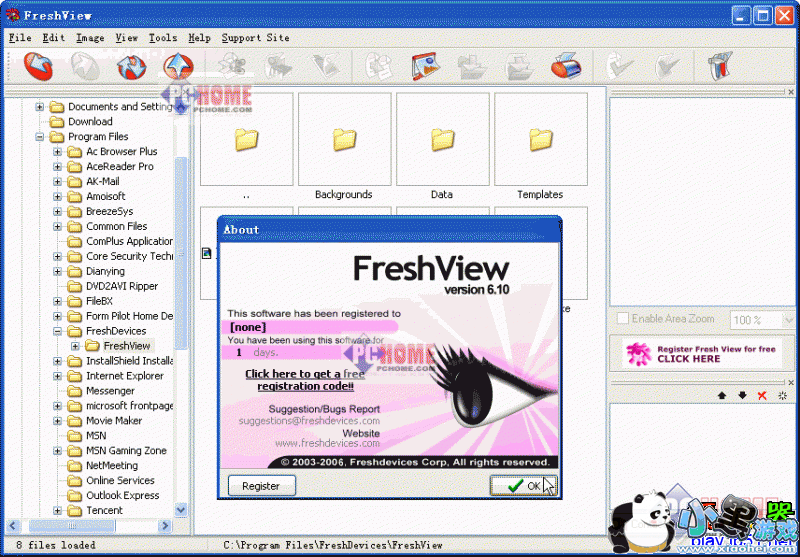Select the AceReader Pro tree item
800x557 pixels.
click(x=119, y=166)
